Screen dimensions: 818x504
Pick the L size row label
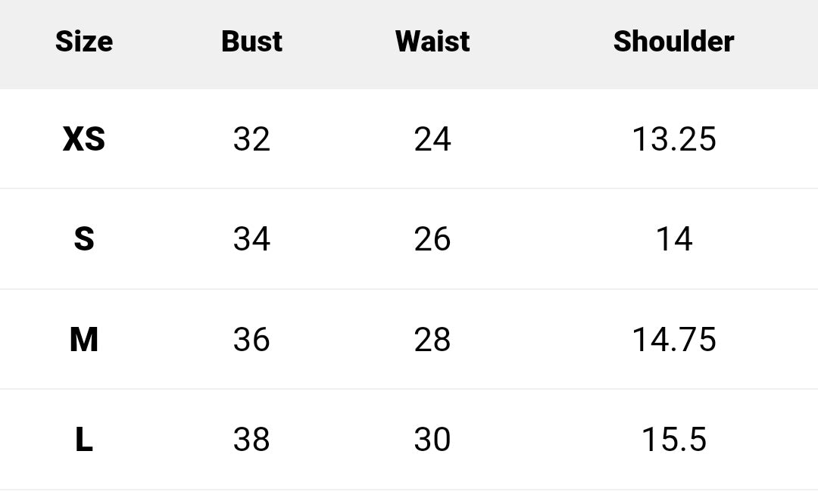click(84, 440)
